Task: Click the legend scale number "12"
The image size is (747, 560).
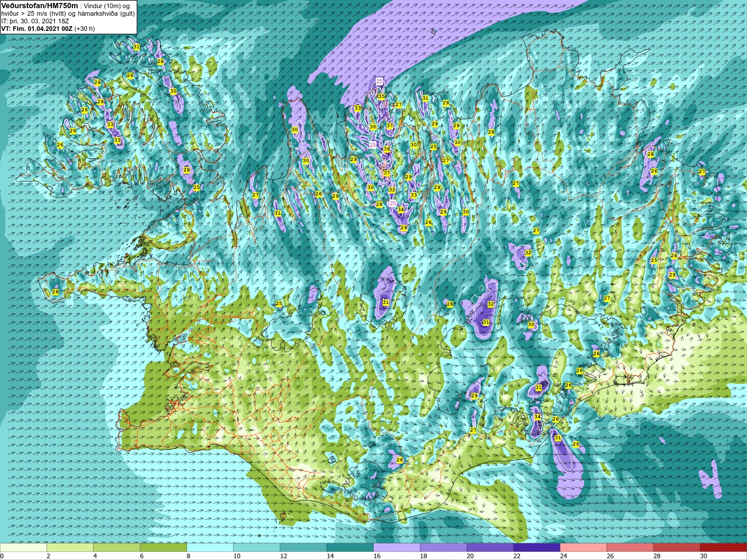Action: [284, 556]
